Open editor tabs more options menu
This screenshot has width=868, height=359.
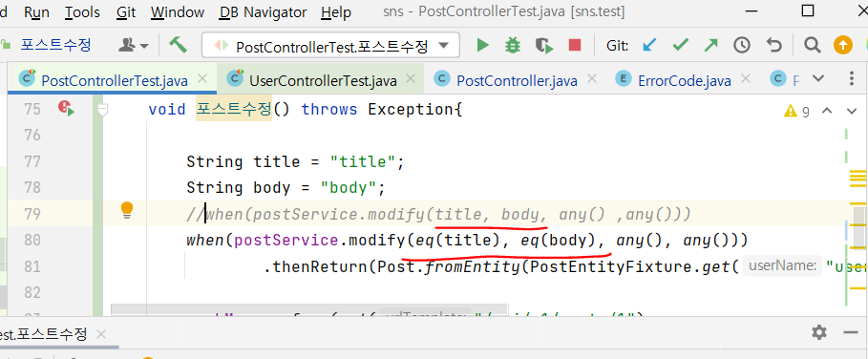853,78
